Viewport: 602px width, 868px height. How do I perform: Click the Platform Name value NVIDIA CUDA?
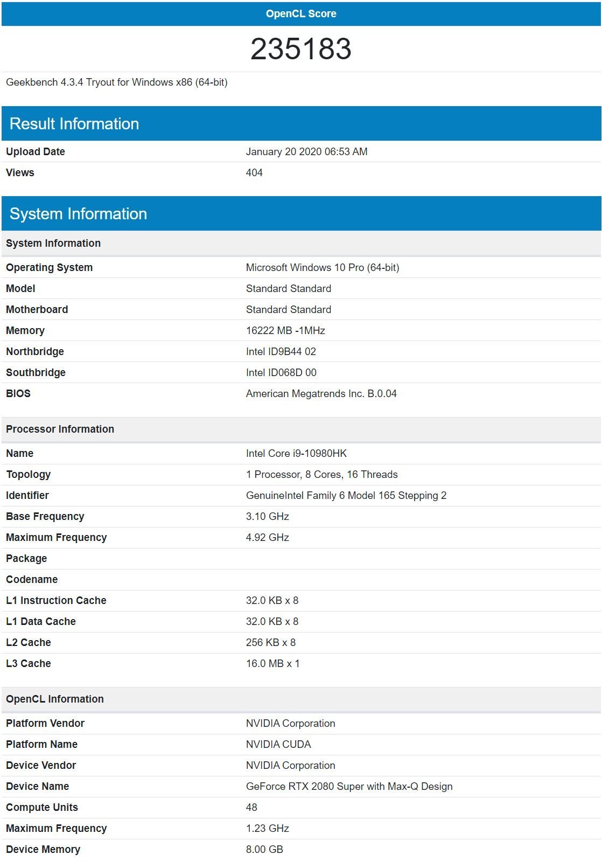pos(278,745)
